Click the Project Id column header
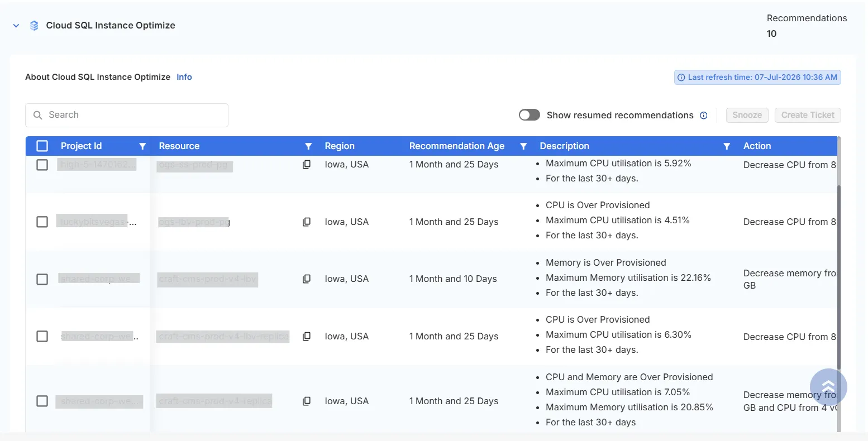868x441 pixels. coord(81,146)
